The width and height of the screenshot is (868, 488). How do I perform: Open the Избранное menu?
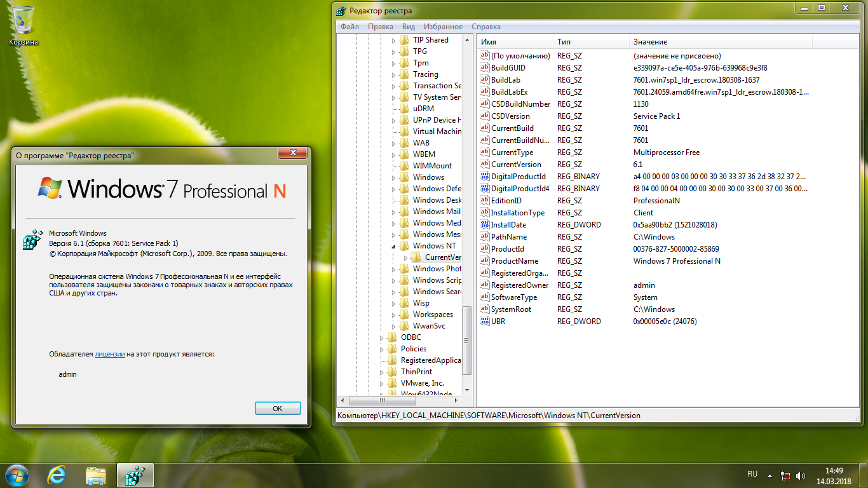(x=443, y=27)
